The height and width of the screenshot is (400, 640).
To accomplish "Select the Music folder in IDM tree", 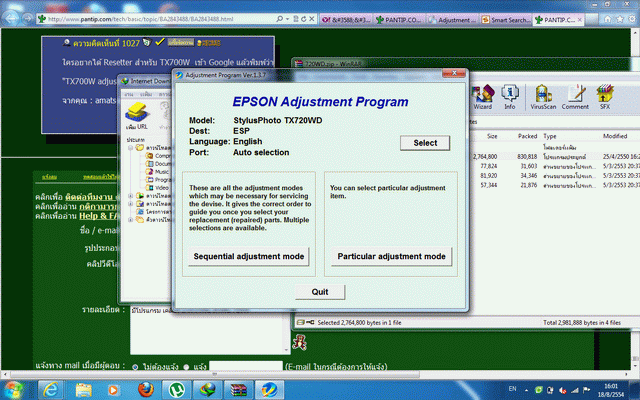I will pyautogui.click(x=158, y=172).
